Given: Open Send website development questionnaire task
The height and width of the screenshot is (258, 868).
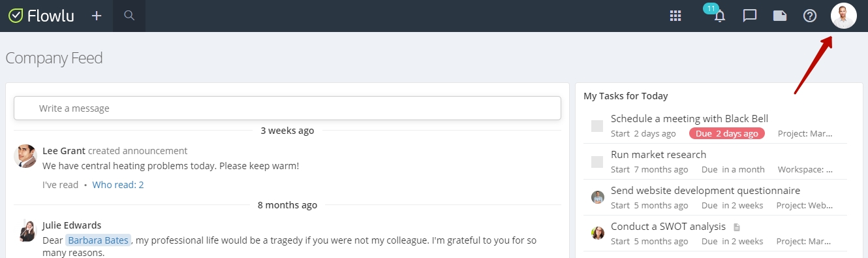Looking at the screenshot, I should click(705, 191).
